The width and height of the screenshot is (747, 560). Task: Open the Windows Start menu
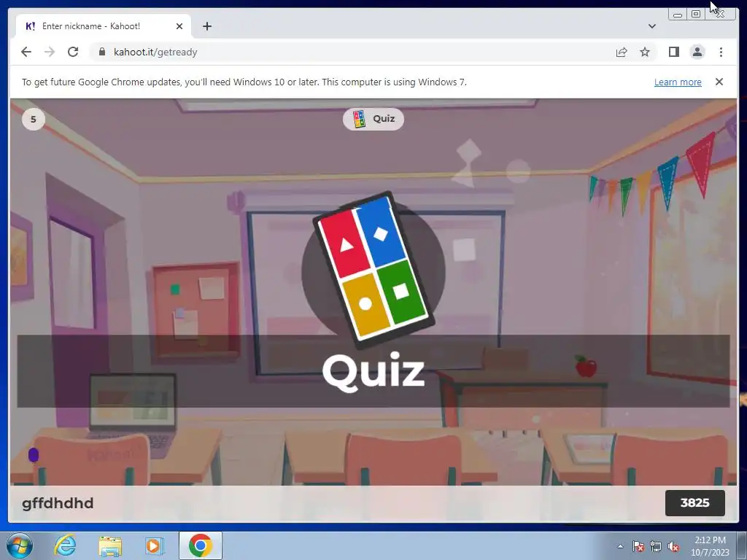click(x=20, y=545)
